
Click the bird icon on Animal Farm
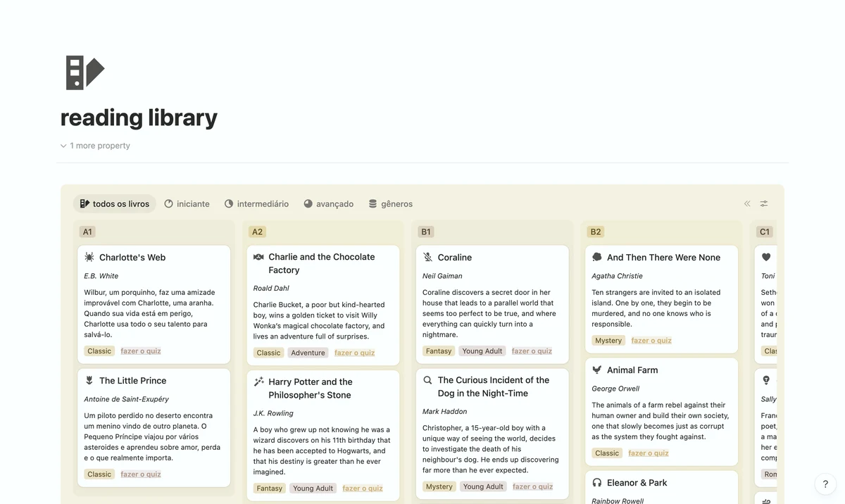coord(597,370)
